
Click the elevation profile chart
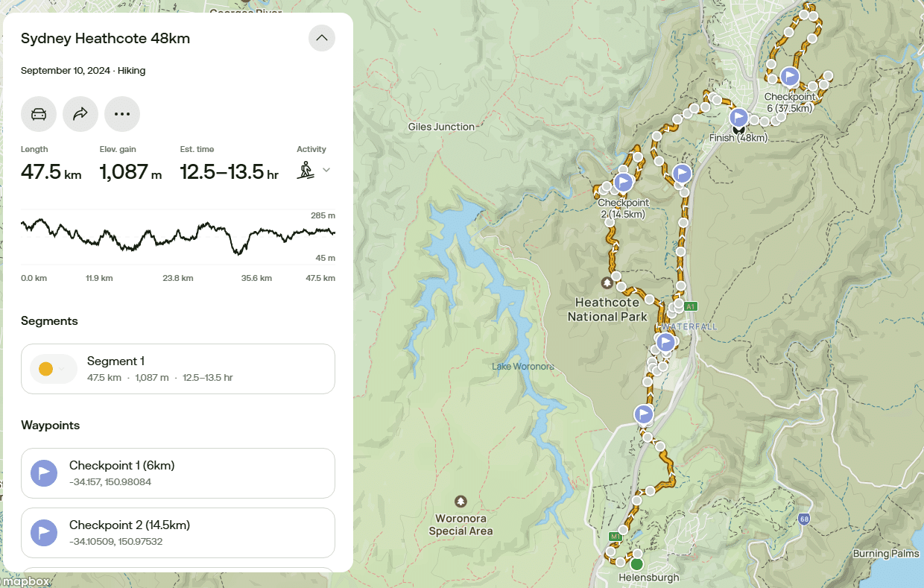pyautogui.click(x=178, y=237)
